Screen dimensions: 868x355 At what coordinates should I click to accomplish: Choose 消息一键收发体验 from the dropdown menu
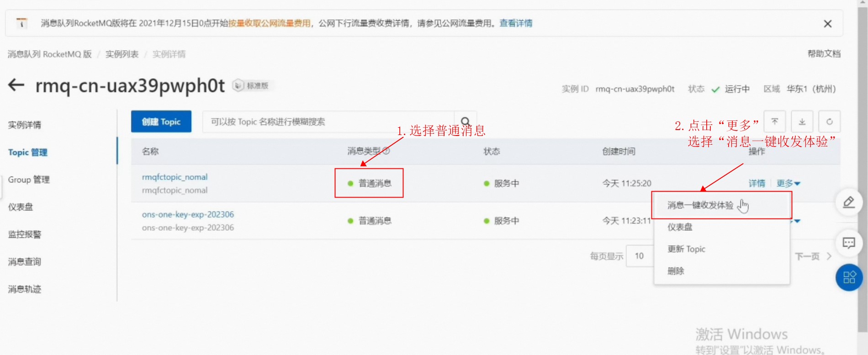tap(722, 205)
